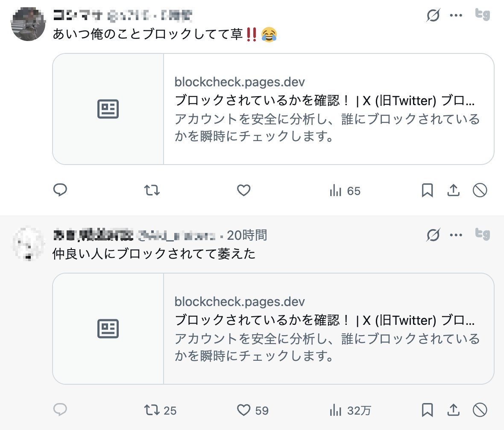Block the author of the first post
This screenshot has width=504, height=430.
pyautogui.click(x=480, y=190)
